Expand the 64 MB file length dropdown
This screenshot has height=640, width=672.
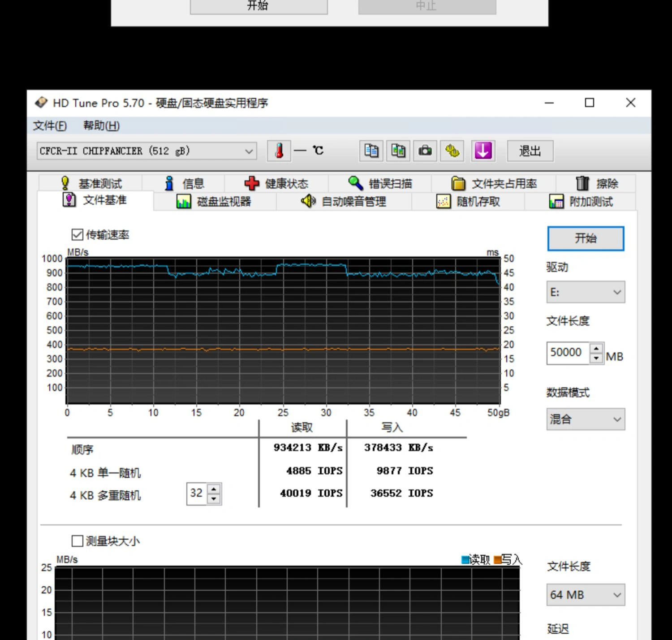point(586,595)
